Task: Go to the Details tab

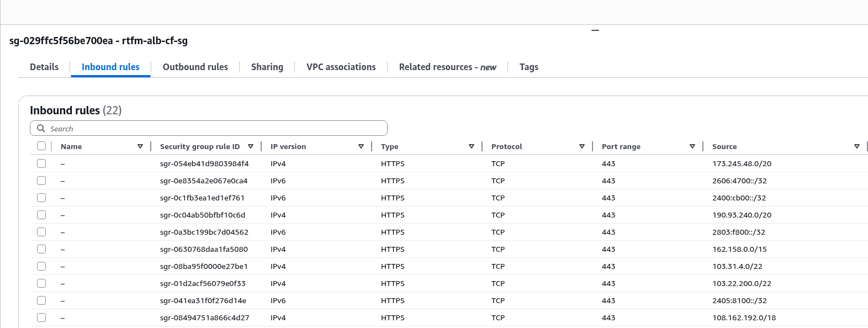Action: [x=44, y=67]
